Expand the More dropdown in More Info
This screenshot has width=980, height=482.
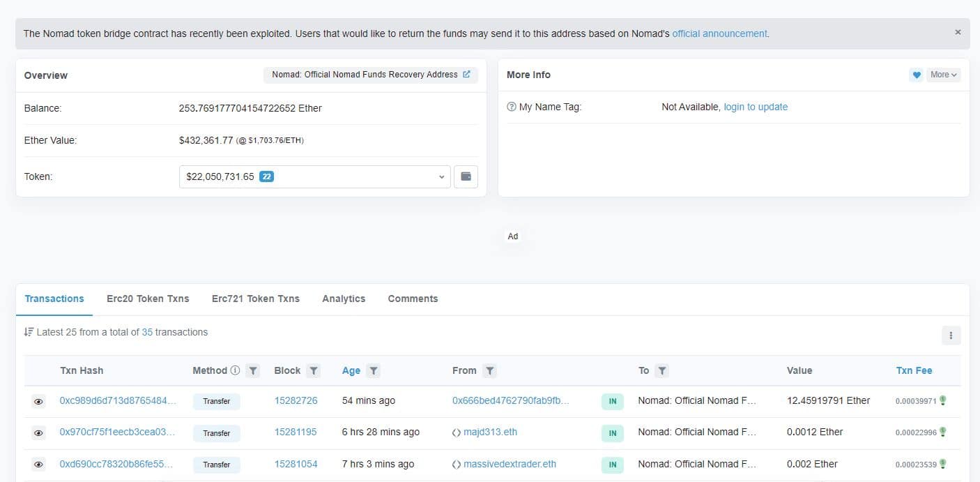click(x=944, y=75)
